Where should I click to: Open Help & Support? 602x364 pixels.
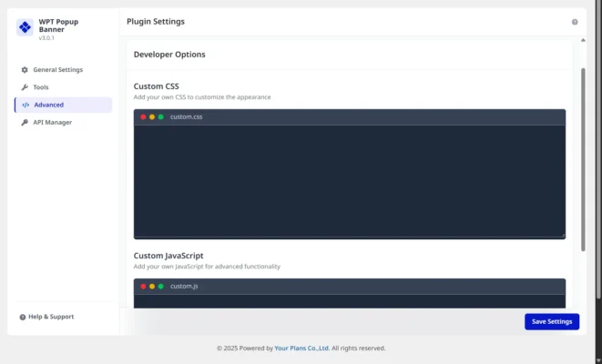click(46, 317)
